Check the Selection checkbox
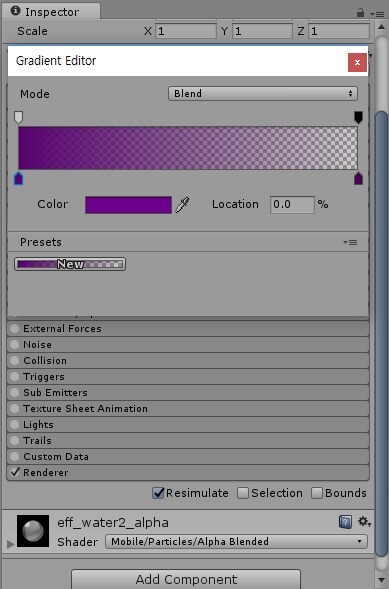The height and width of the screenshot is (589, 389). pyautogui.click(x=243, y=493)
